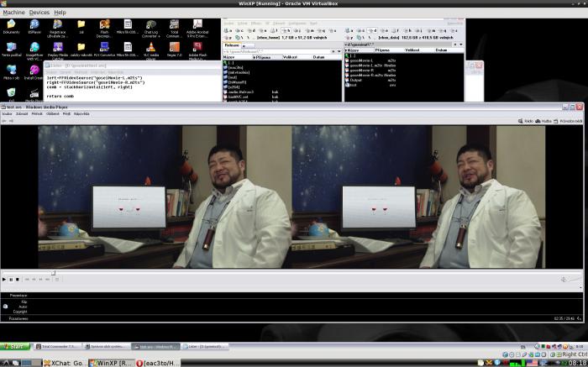Switch to eac3to Opera window in host taskbar
This screenshot has height=367, width=588.
click(158, 363)
